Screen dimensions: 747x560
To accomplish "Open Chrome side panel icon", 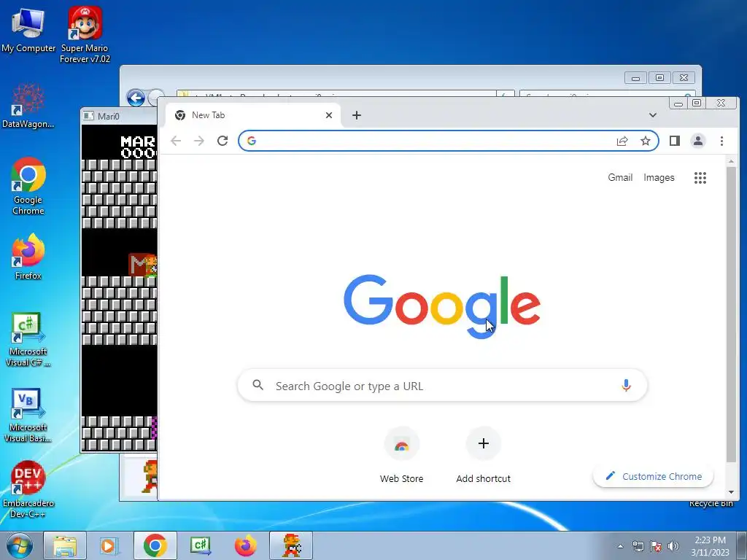I will click(675, 141).
